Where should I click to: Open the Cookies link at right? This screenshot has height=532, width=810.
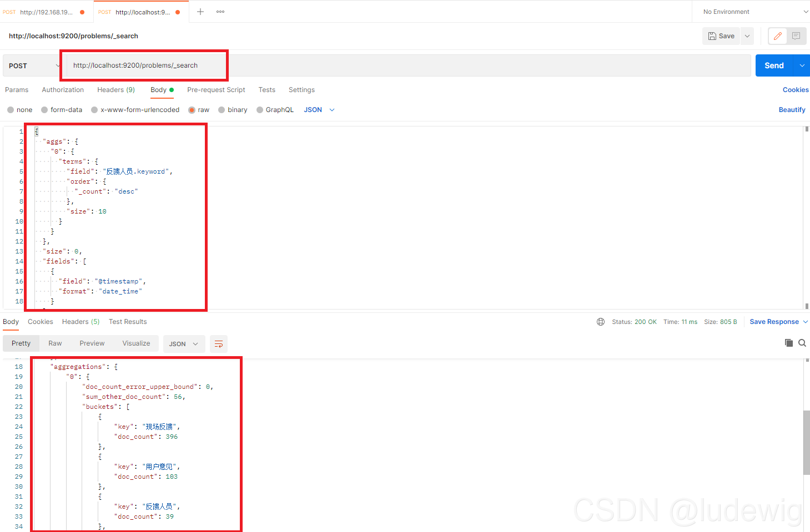(x=796, y=90)
